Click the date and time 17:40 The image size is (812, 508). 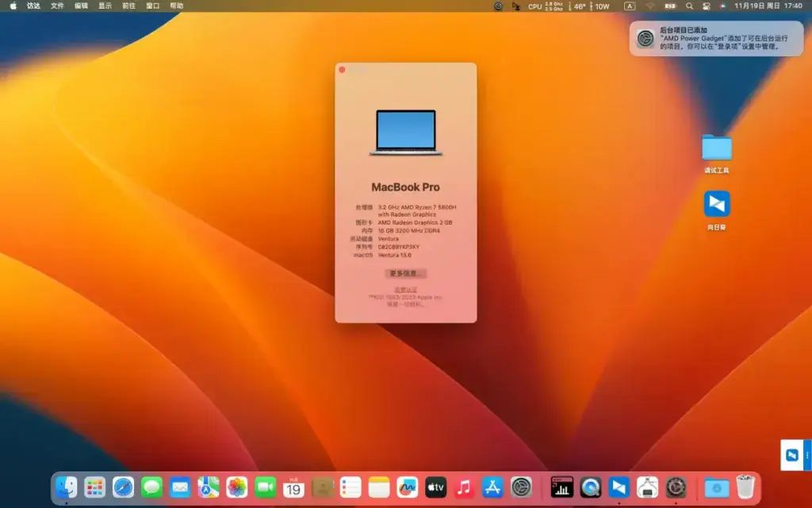[768, 6]
